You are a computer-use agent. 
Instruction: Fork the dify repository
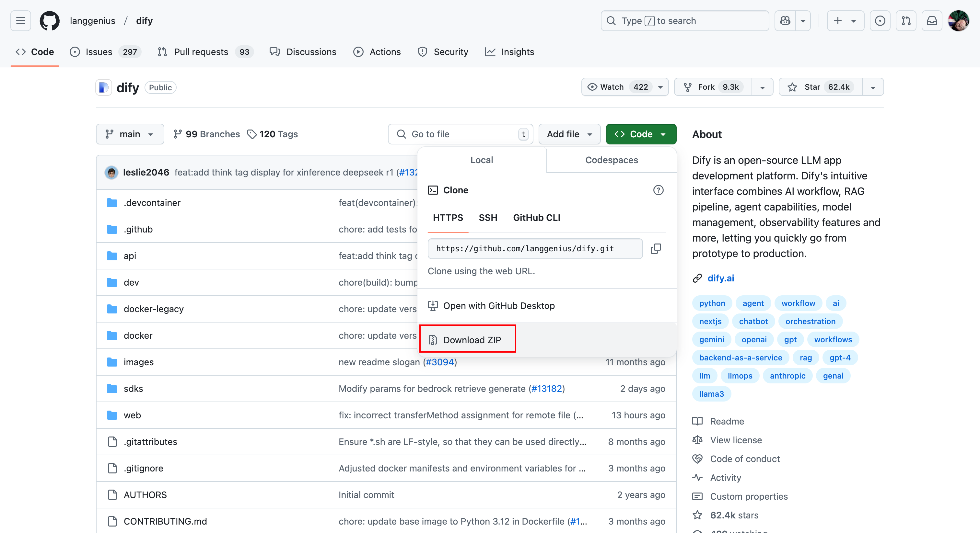tap(713, 87)
